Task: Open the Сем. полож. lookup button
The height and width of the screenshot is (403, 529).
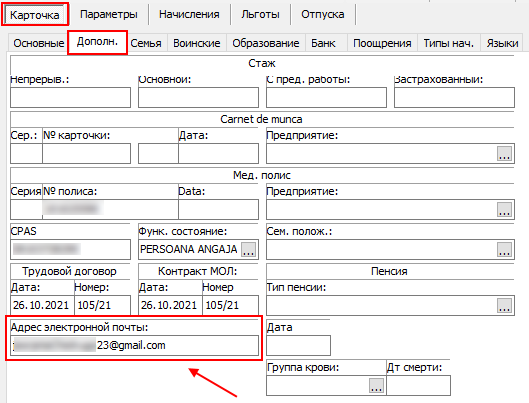Action: click(504, 250)
